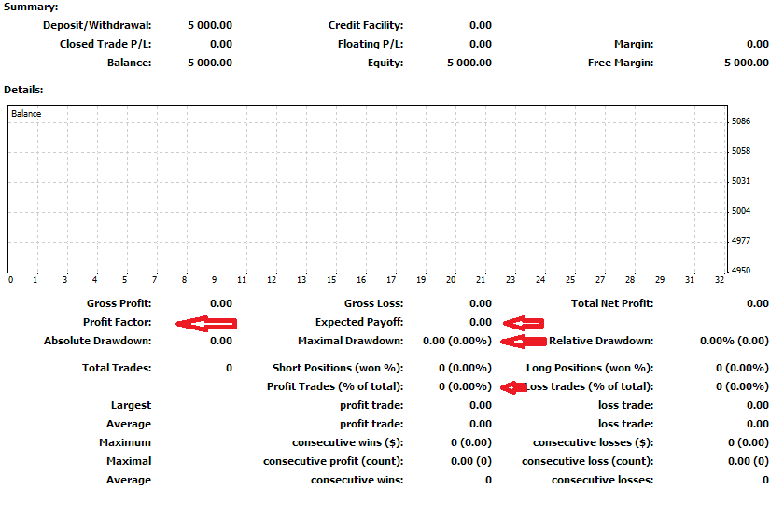Click the Relative Drawdown value
The height and width of the screenshot is (532, 784).
734,341
